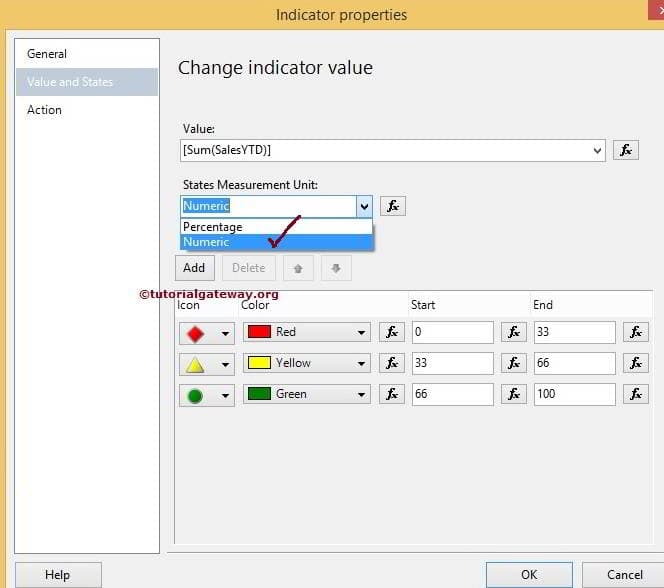Choose Numeric from the dropdown list
This screenshot has height=588, width=664.
(276, 242)
